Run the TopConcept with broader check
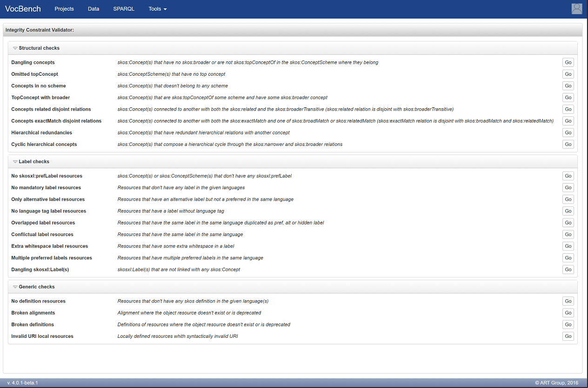Image resolution: width=588 pixels, height=388 pixels. click(x=568, y=97)
